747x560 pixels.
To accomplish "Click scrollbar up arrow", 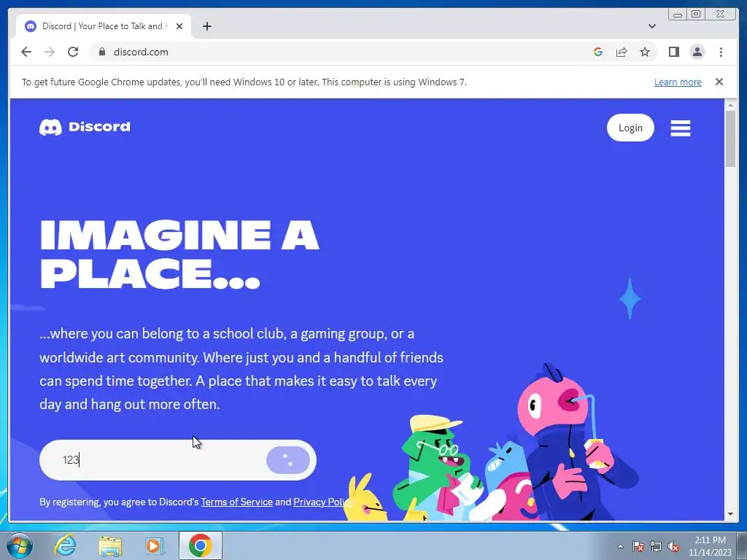I will (730, 105).
